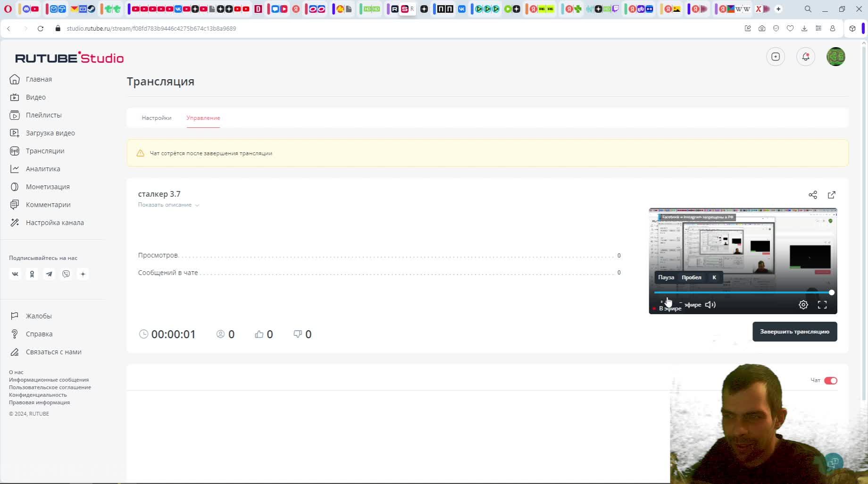Switch to the Настройки tab
The height and width of the screenshot is (484, 868).
coord(157,118)
